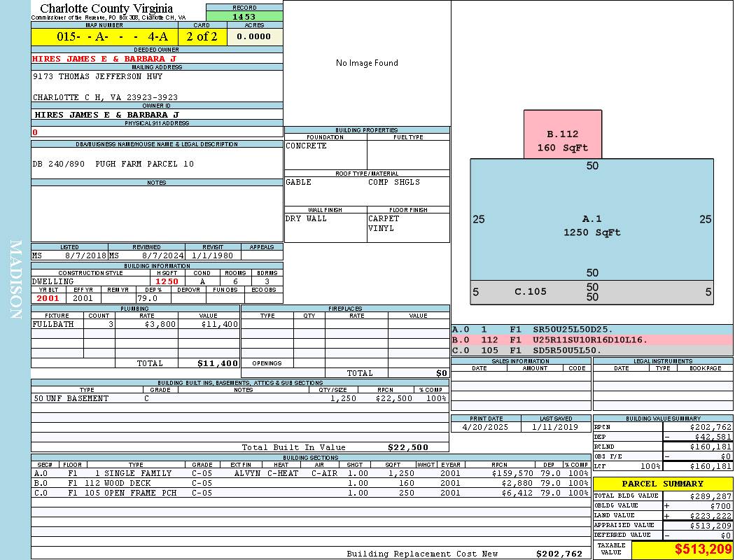Click the mailing address 9173 Thomas Jefferson Hwy
Viewport: 735px width, 560px height.
tap(97, 76)
